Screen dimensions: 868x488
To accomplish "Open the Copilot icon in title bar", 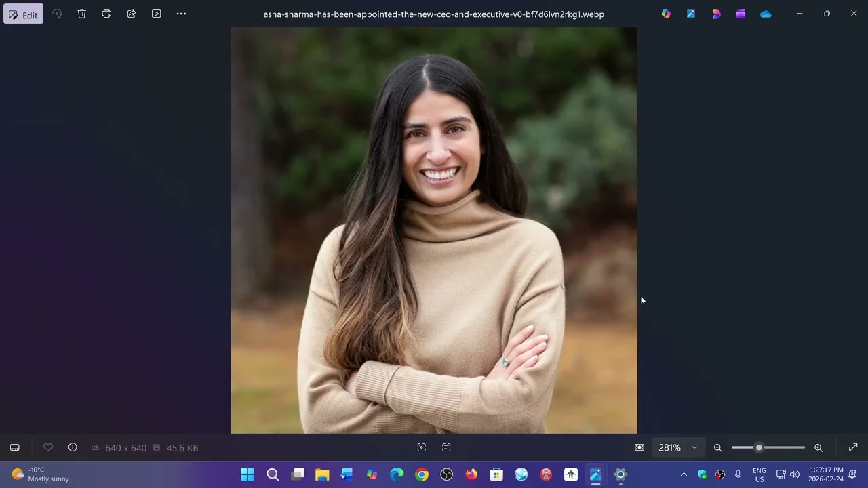I will [x=666, y=14].
